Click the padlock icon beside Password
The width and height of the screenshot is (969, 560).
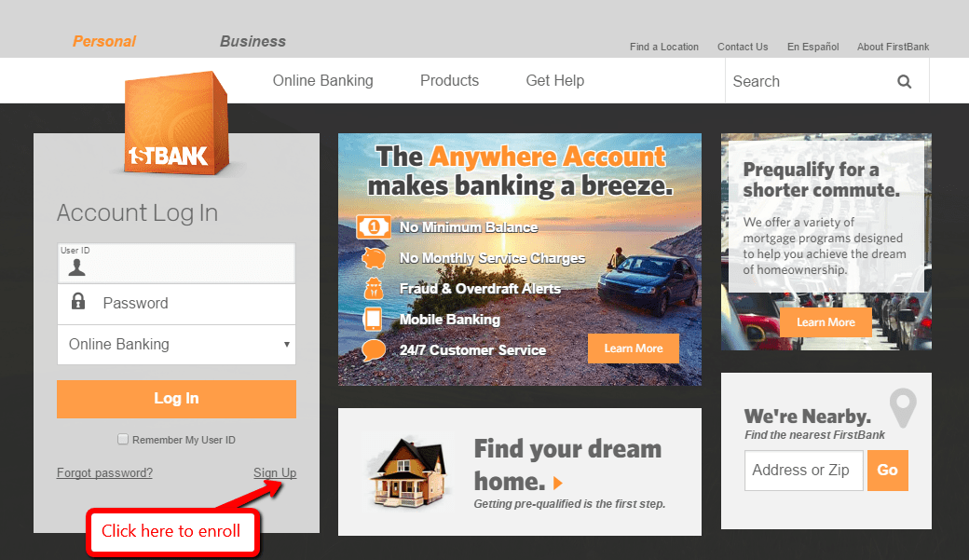click(x=78, y=301)
